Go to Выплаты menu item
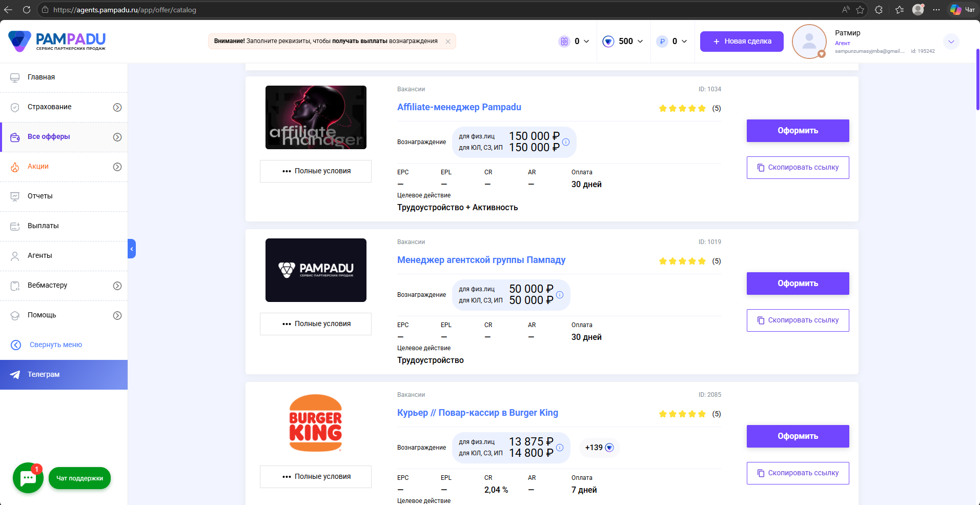Screen dimensions: 980x505 tap(43, 226)
